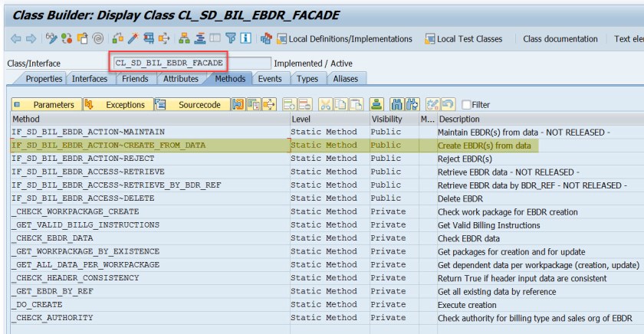The image size is (644, 334).
Task: Click the Where-Used List spiral icon
Action: pos(98,39)
